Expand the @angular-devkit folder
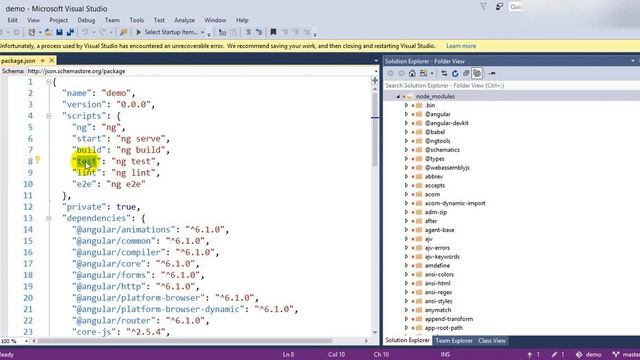 point(406,123)
